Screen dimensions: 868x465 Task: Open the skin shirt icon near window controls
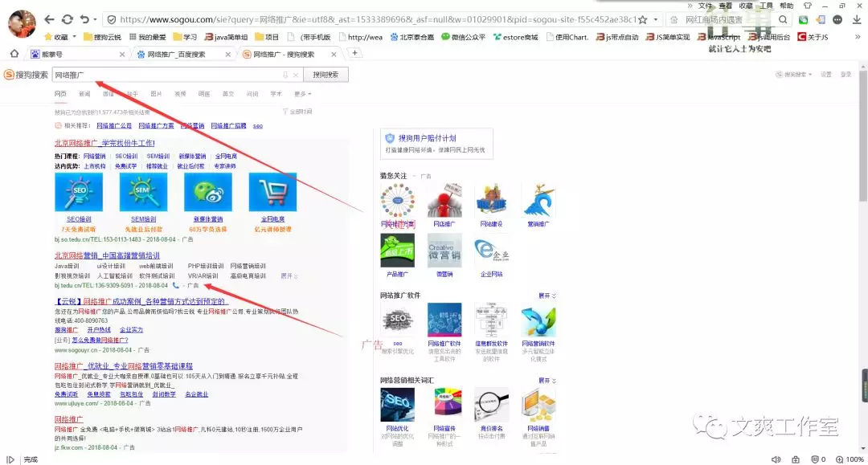(x=808, y=6)
